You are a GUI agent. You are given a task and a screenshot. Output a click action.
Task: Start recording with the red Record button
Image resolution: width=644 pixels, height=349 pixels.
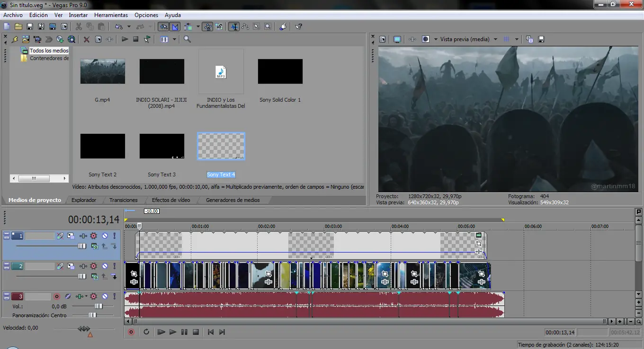[131, 332]
